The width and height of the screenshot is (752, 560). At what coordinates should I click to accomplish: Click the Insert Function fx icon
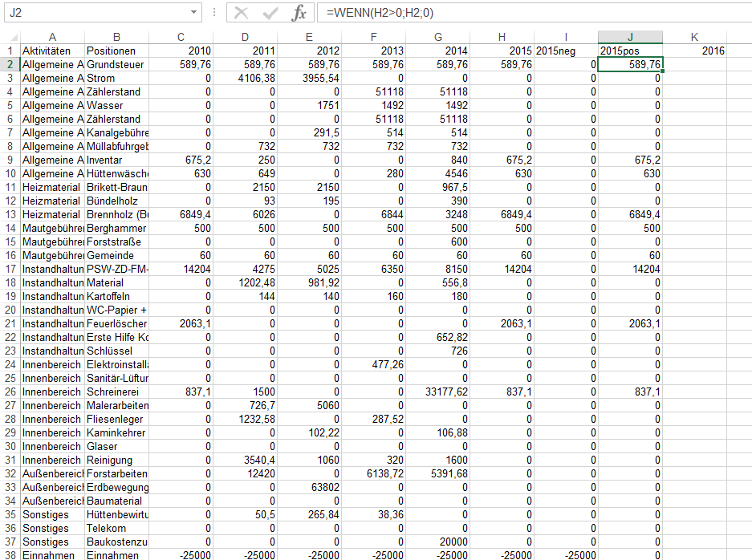(299, 13)
